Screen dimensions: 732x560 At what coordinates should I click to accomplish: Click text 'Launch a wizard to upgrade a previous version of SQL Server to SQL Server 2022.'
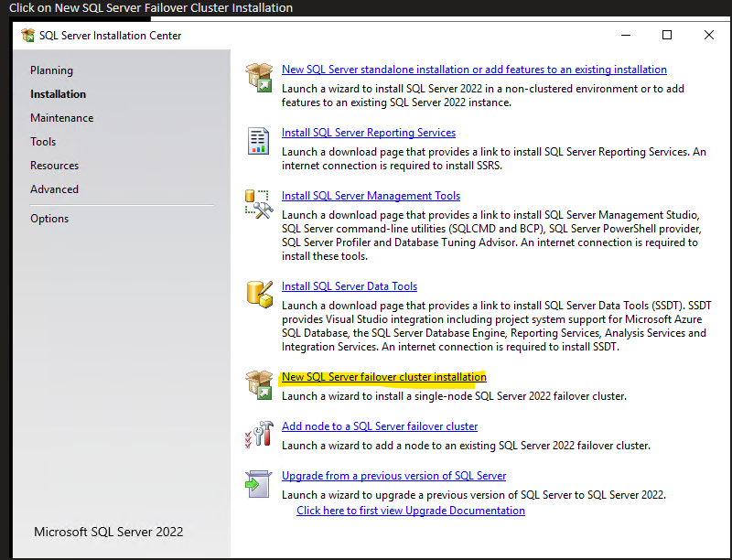click(474, 495)
